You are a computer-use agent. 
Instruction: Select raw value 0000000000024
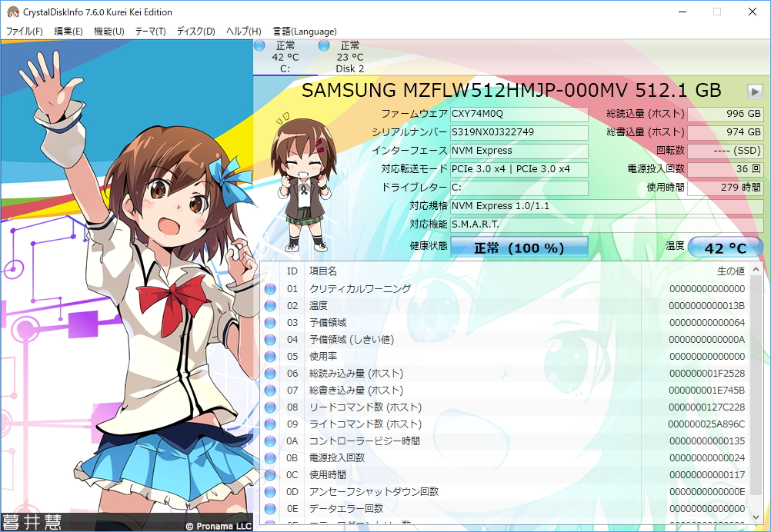coord(706,458)
